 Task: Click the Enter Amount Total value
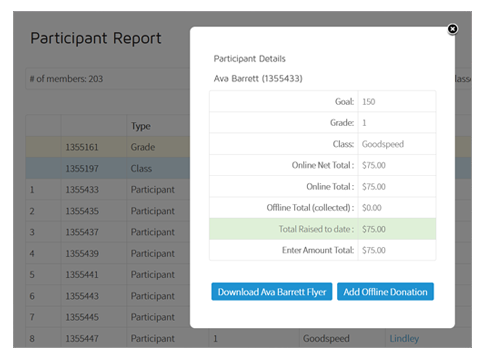(x=374, y=250)
